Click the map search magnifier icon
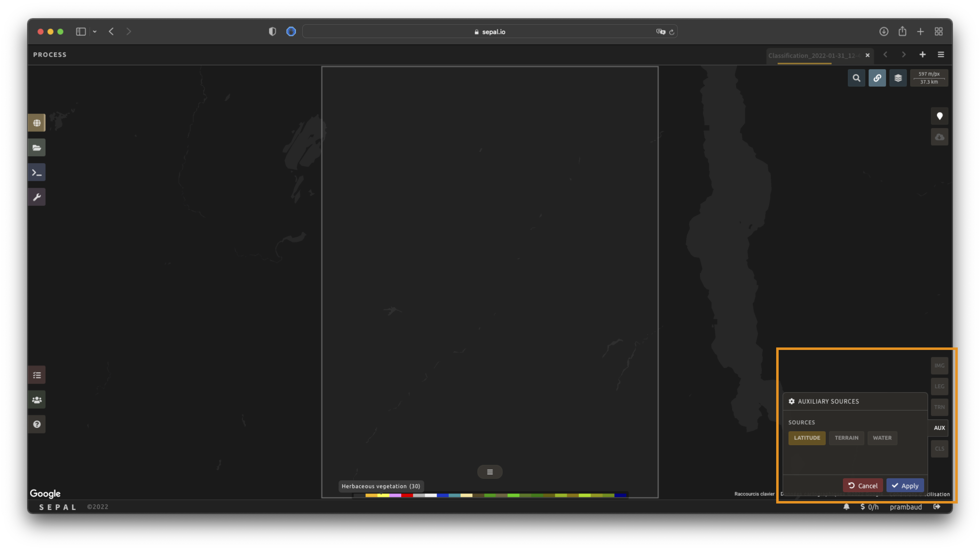Viewport: 980px width, 550px height. 856,78
